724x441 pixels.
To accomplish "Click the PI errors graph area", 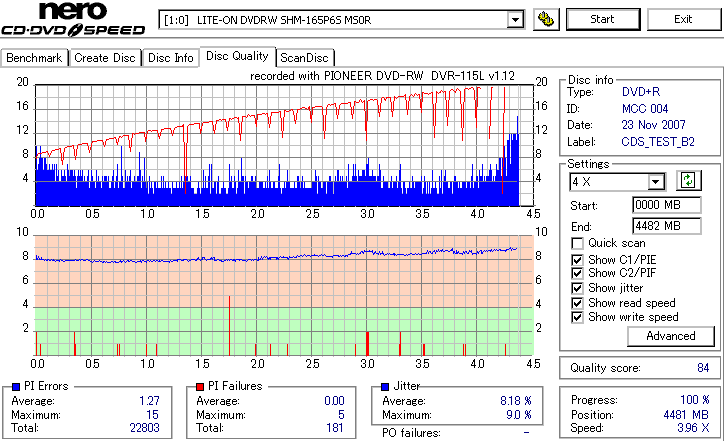I will pos(284,145).
